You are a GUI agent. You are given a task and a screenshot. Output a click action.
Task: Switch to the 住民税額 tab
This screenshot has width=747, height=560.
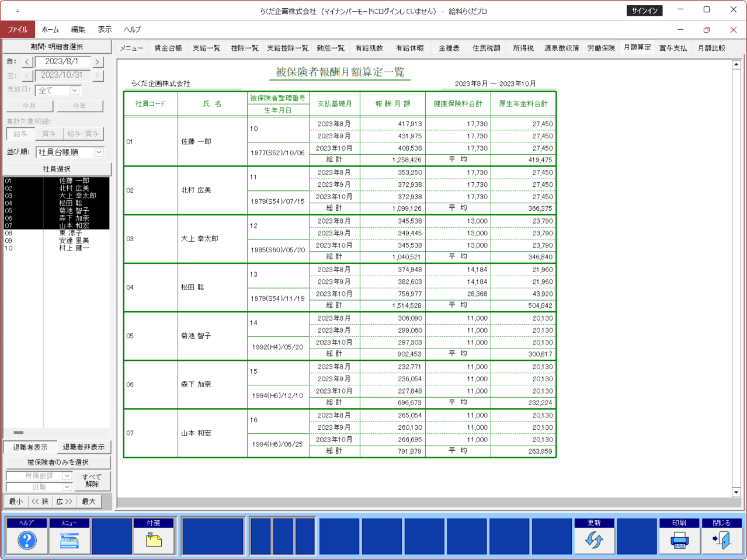click(x=487, y=48)
